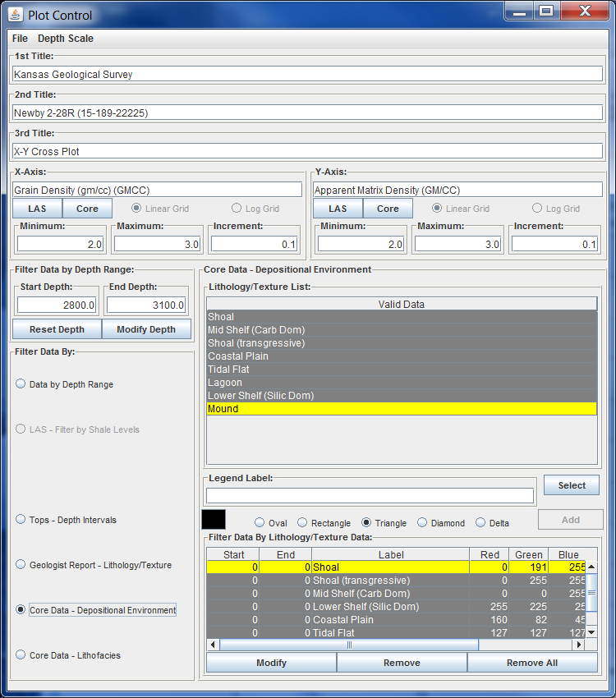Select Lagoon in Valid Data list

point(402,383)
